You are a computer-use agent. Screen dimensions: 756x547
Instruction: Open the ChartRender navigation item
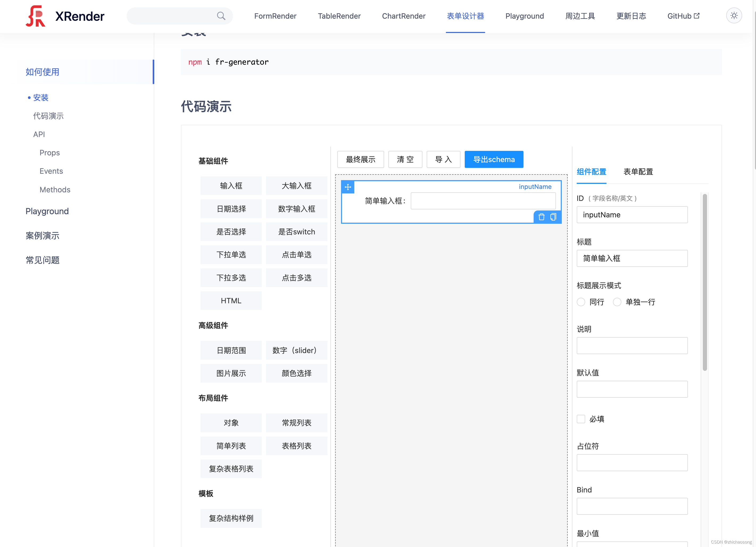pyautogui.click(x=404, y=16)
